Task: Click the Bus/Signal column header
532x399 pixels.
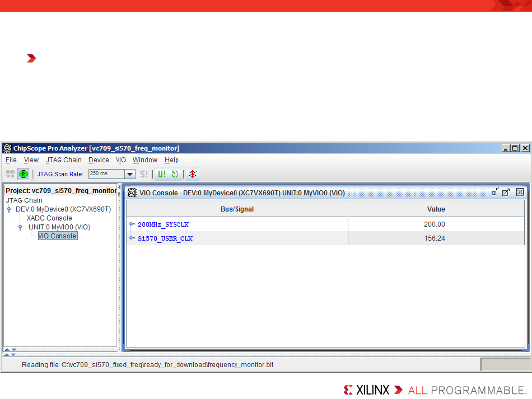Action: coord(237,209)
